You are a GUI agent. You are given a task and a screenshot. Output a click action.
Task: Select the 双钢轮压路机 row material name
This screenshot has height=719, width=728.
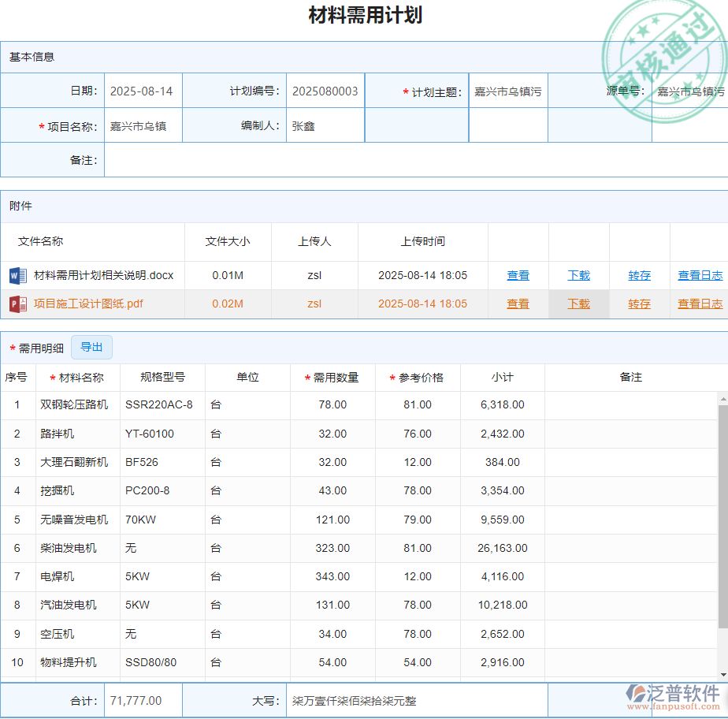coord(75,405)
